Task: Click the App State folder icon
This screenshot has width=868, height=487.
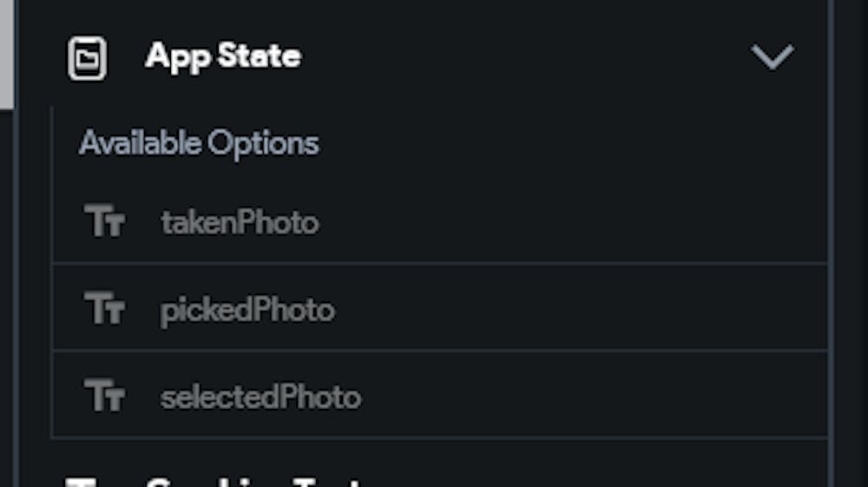Action: [87, 58]
